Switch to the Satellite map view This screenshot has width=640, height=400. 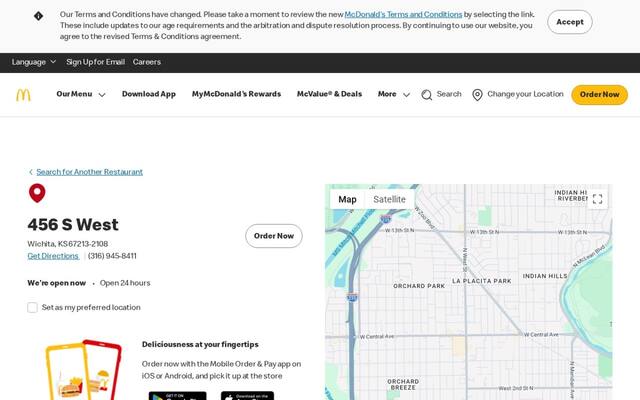pyautogui.click(x=389, y=199)
